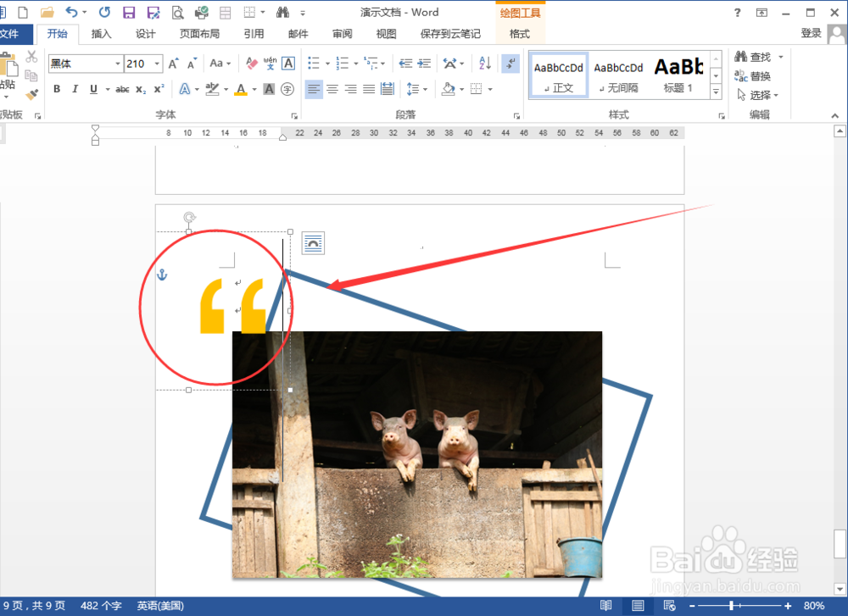Click the Format Painter brush icon
This screenshot has height=616, width=848.
click(x=32, y=95)
